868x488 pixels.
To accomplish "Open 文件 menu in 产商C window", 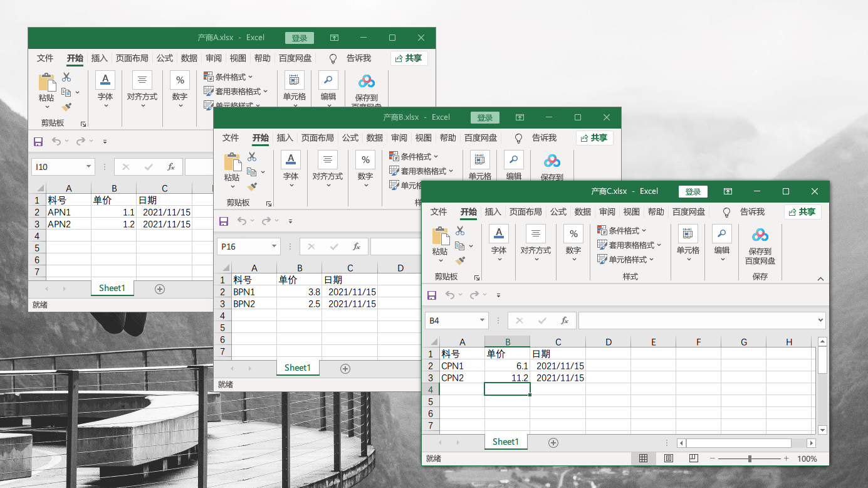I will point(439,212).
